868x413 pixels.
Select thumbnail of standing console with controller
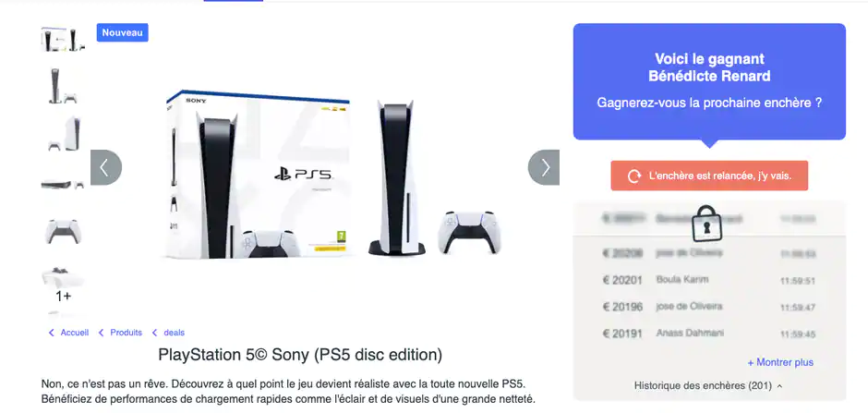[64, 86]
